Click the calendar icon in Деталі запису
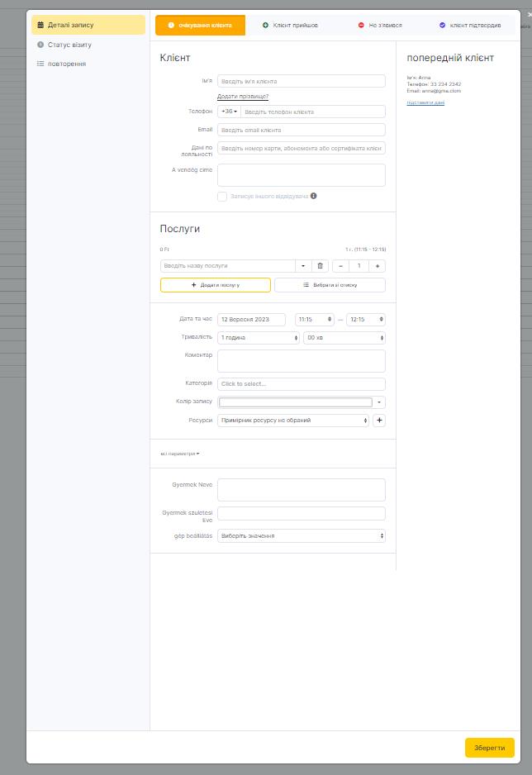The image size is (532, 775). coord(40,25)
